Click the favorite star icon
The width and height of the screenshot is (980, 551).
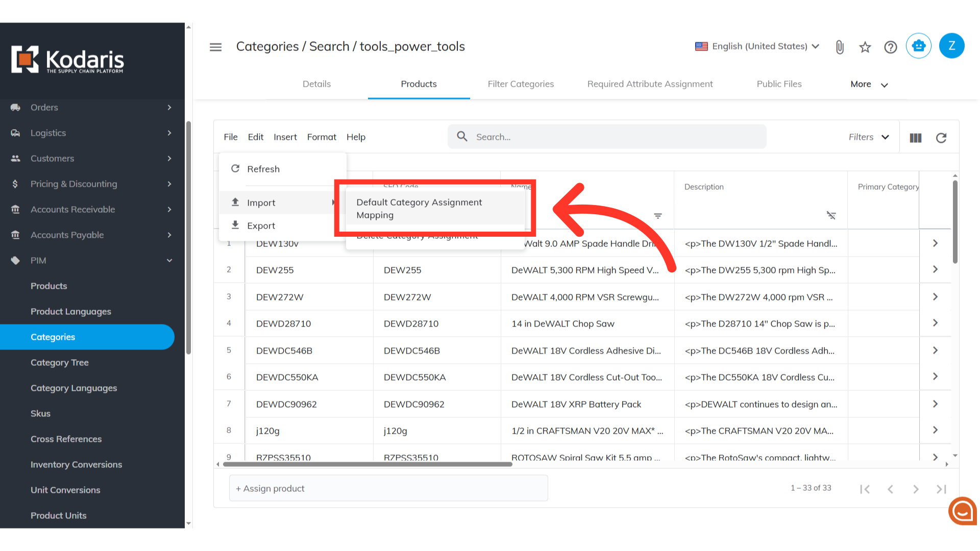tap(865, 47)
